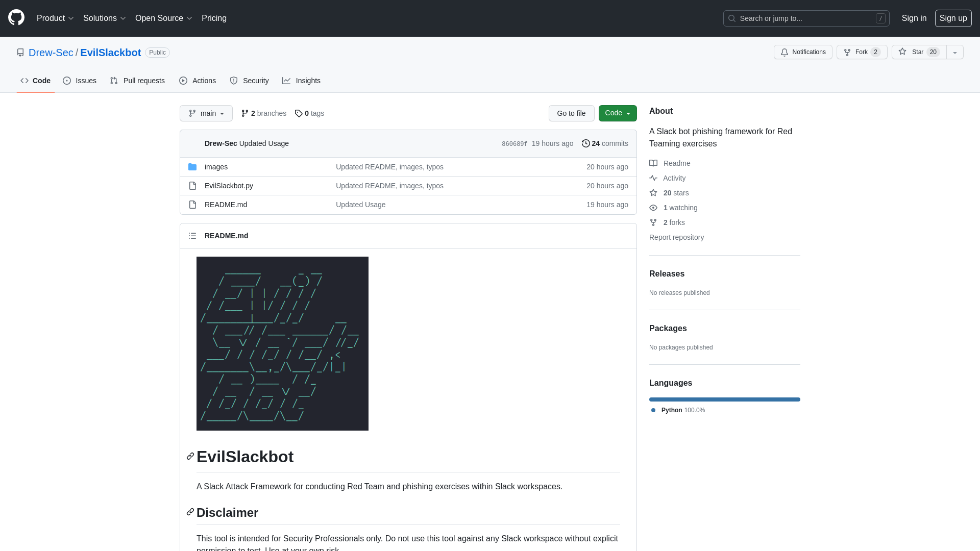The image size is (980, 551).
Task: Click Report repository link
Action: click(x=676, y=237)
